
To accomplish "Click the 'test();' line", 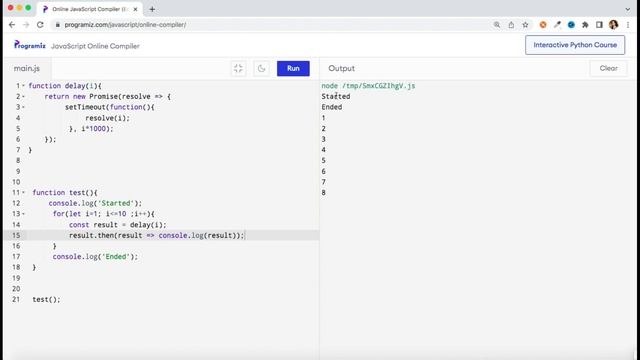I will [46, 299].
